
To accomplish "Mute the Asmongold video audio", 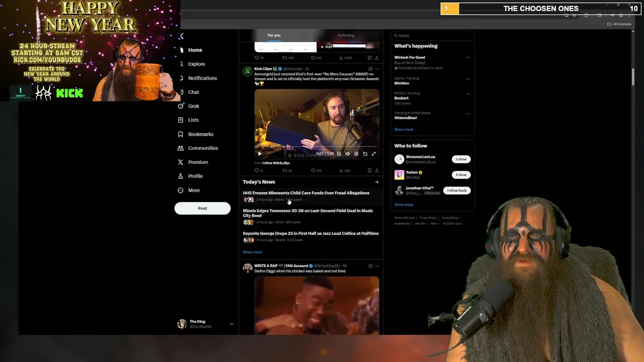I will [x=347, y=154].
